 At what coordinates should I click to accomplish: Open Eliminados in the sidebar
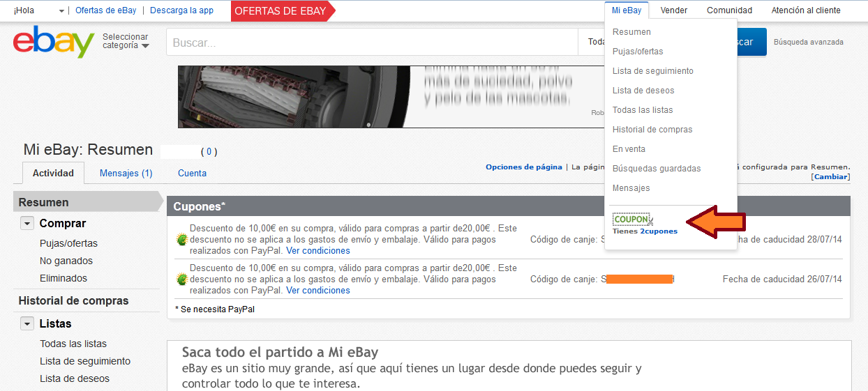(63, 278)
